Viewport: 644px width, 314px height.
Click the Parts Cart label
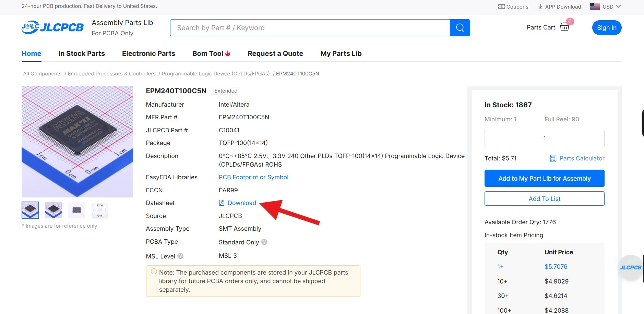coord(541,27)
